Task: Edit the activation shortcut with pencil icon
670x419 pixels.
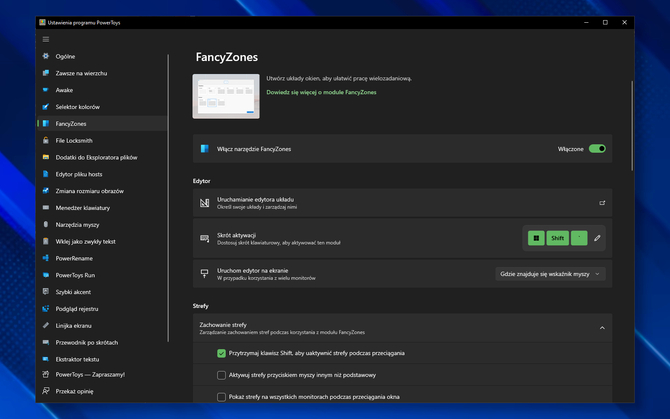Action: [x=597, y=238]
